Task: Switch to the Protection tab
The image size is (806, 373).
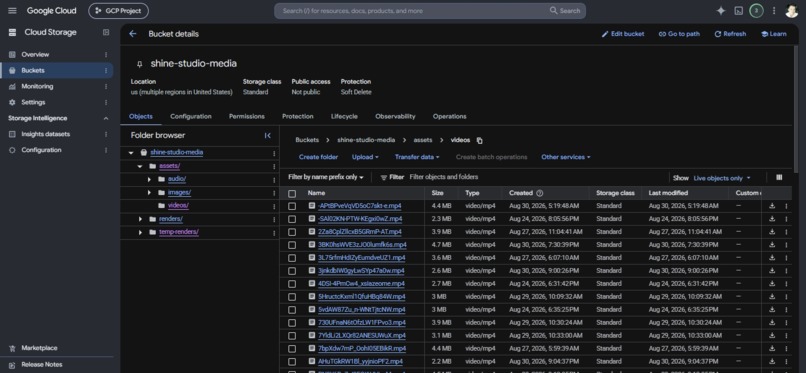Action: [x=298, y=117]
